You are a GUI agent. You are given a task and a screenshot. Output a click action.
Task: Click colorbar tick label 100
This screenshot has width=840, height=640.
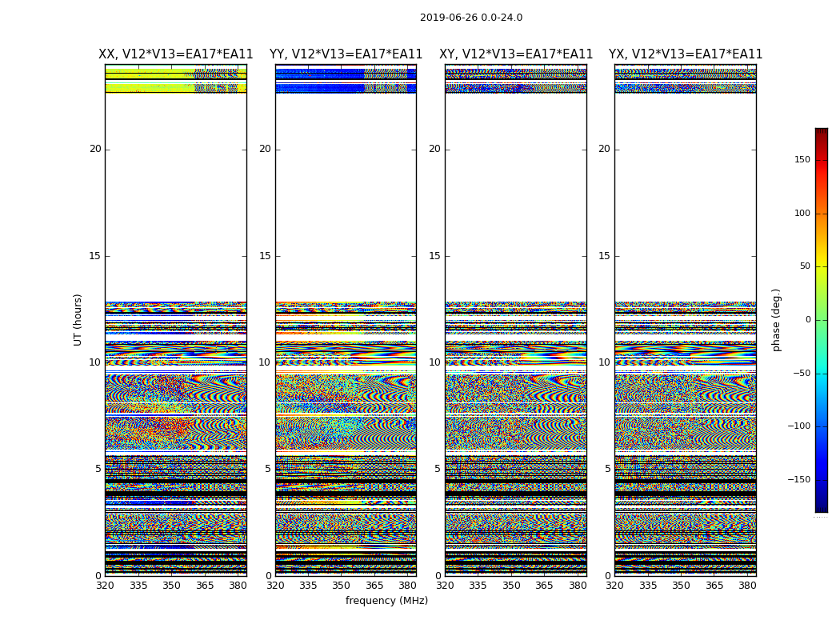point(802,213)
